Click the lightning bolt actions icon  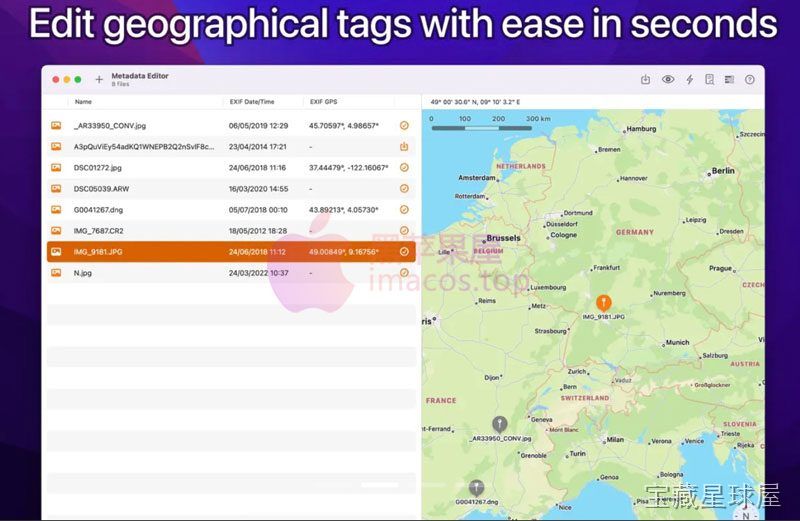(689, 79)
